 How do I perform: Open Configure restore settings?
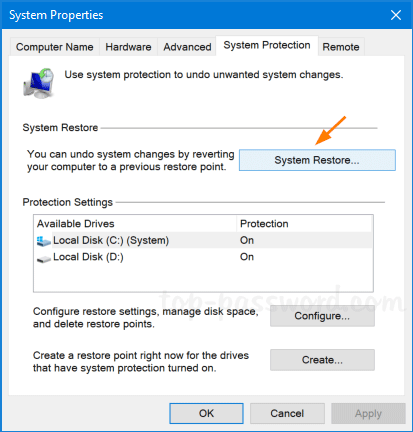322,316
